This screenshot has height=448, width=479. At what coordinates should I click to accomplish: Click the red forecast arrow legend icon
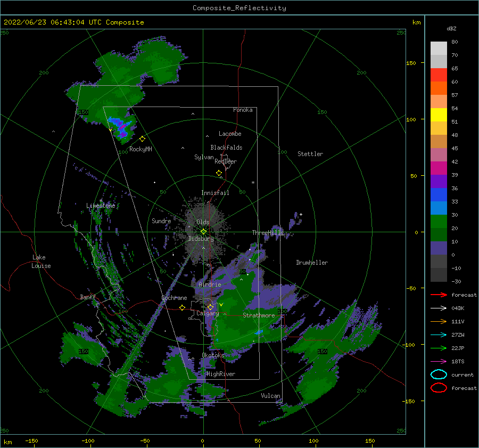(439, 295)
